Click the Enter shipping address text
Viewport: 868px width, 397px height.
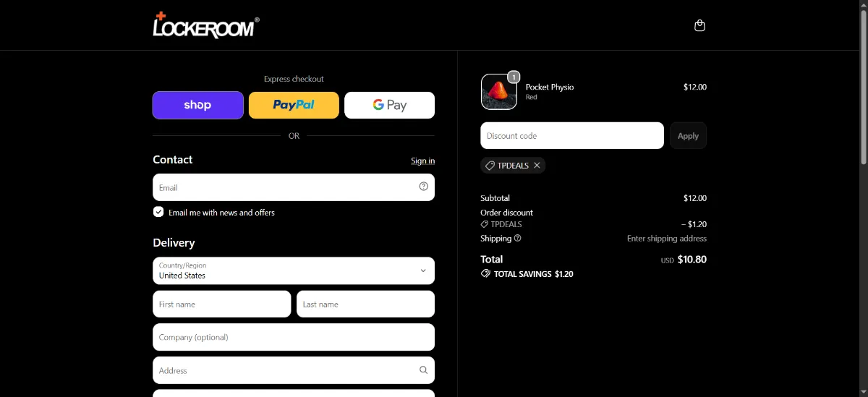[667, 239]
